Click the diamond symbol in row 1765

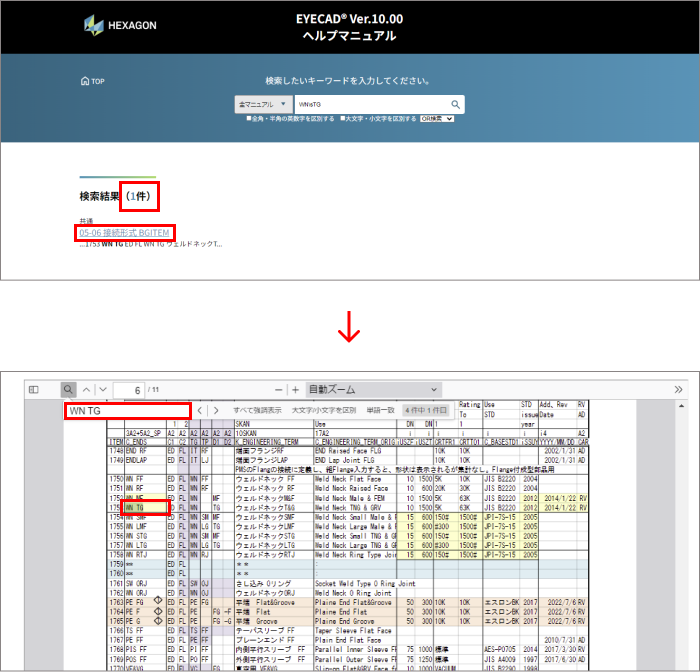(x=158, y=621)
